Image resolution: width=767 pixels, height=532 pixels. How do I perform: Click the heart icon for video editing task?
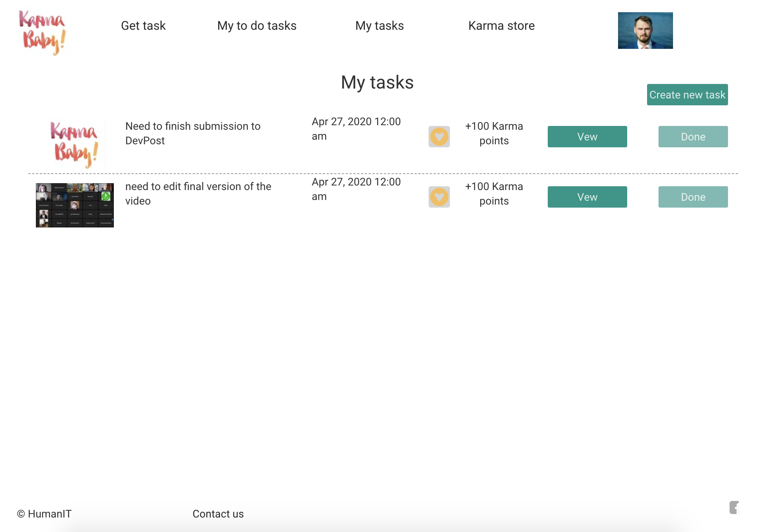tap(439, 197)
